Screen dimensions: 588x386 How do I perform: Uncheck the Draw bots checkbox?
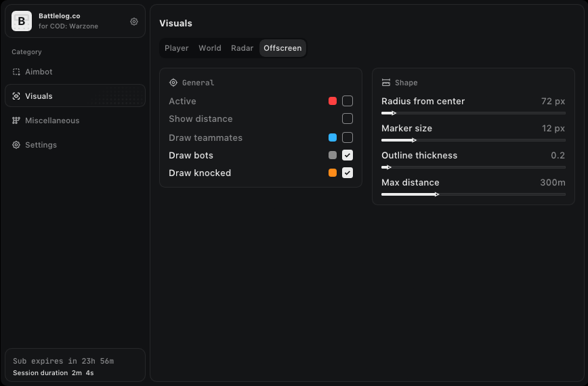[348, 155]
